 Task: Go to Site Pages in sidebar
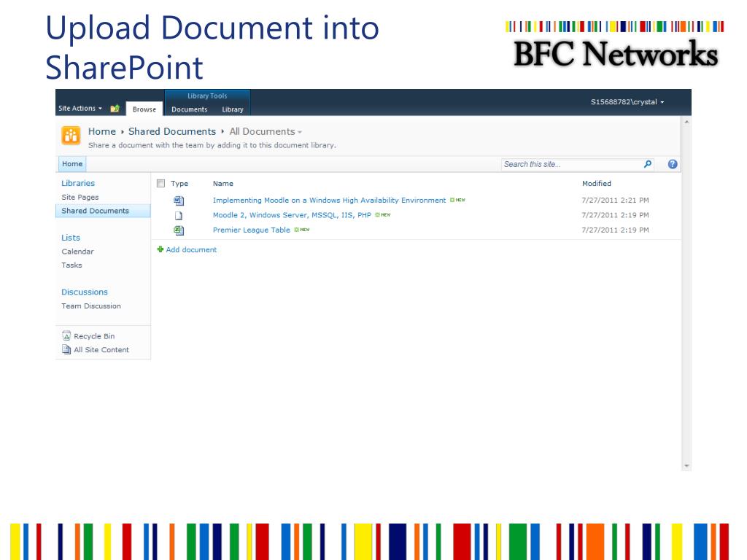[x=80, y=197]
